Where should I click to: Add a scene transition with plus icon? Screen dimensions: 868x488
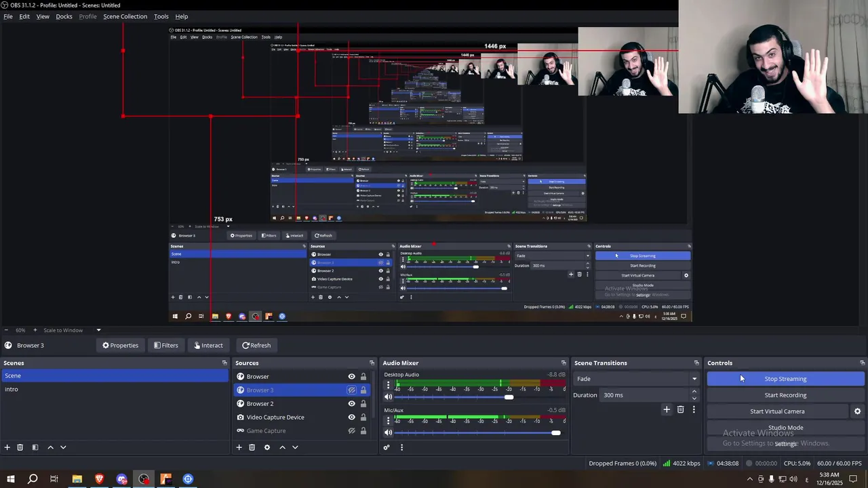tap(667, 409)
